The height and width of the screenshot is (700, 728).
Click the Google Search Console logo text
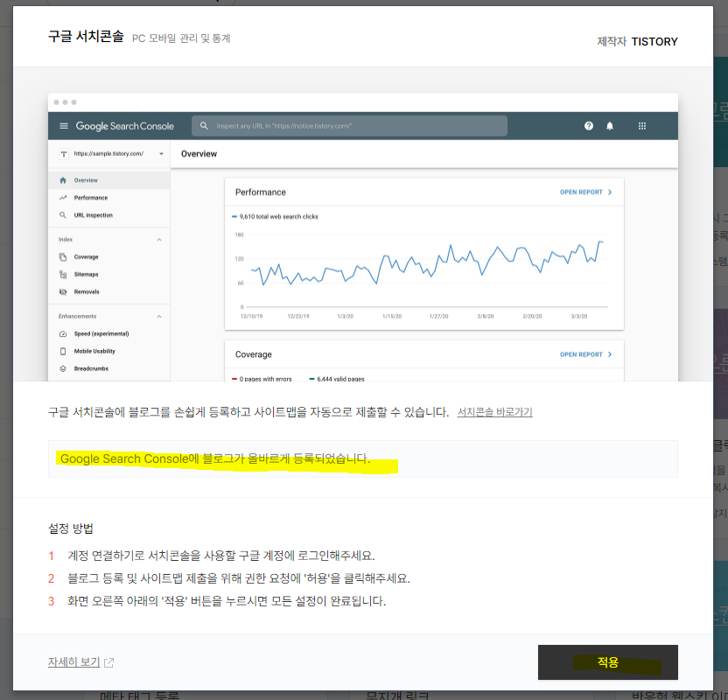[x=125, y=126]
